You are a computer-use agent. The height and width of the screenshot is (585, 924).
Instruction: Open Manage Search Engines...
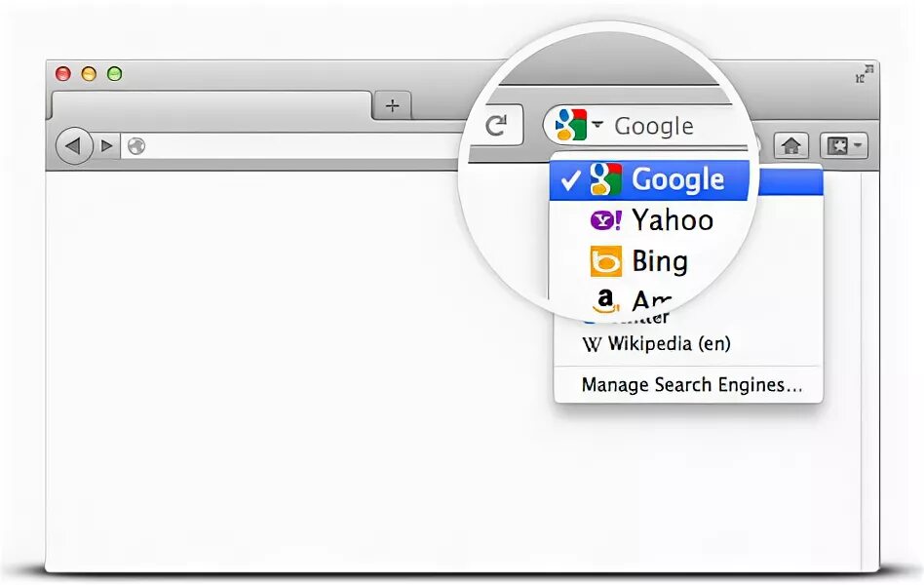pyautogui.click(x=691, y=385)
